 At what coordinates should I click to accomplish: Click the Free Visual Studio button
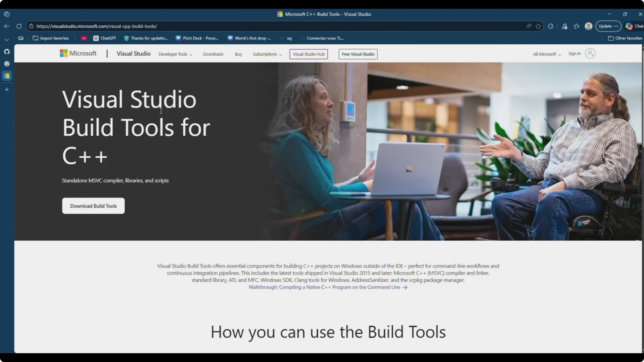358,54
